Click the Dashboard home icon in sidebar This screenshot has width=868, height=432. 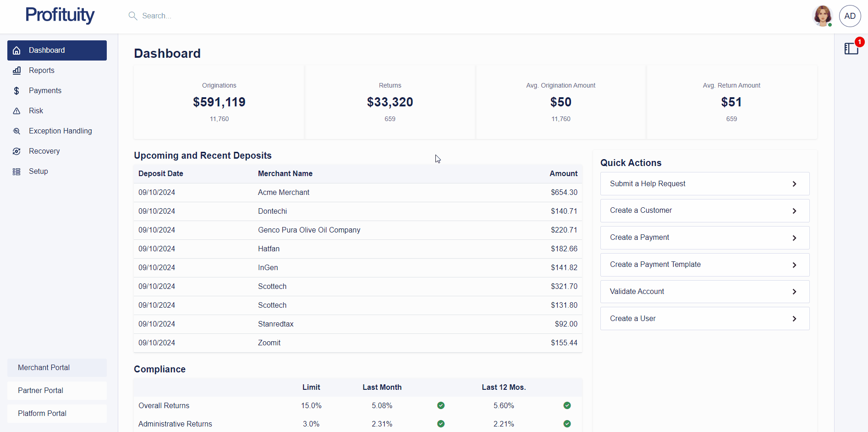coord(16,50)
